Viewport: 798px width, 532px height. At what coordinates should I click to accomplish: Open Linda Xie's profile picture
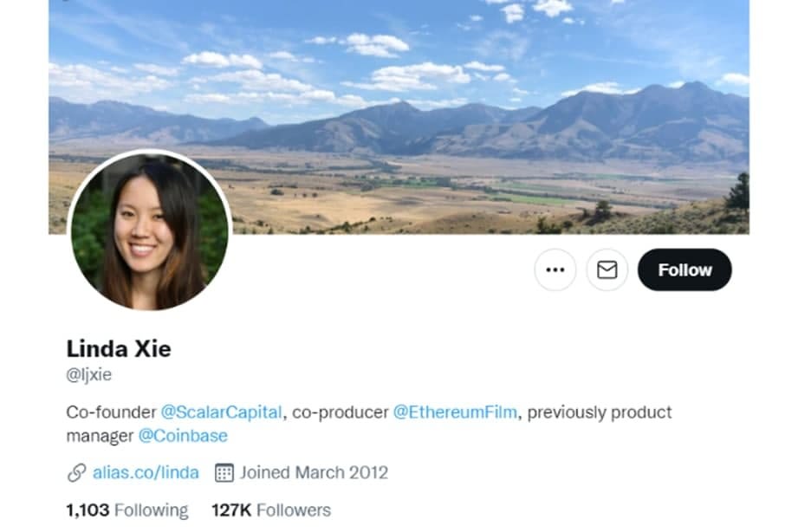[x=150, y=230]
